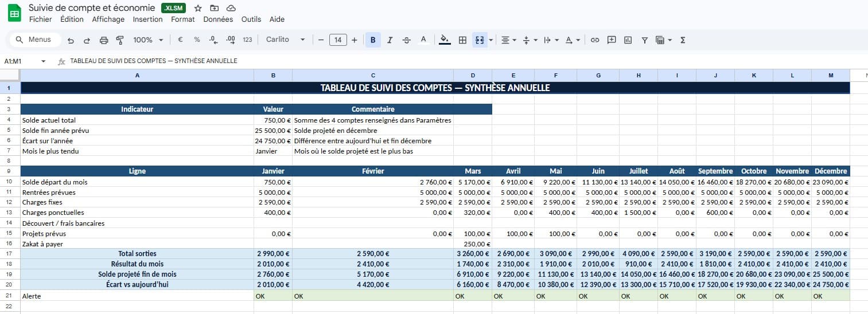Viewport: 868px width, 314px height.
Task: Expand the name box dropdown arrow
Action: (x=44, y=61)
